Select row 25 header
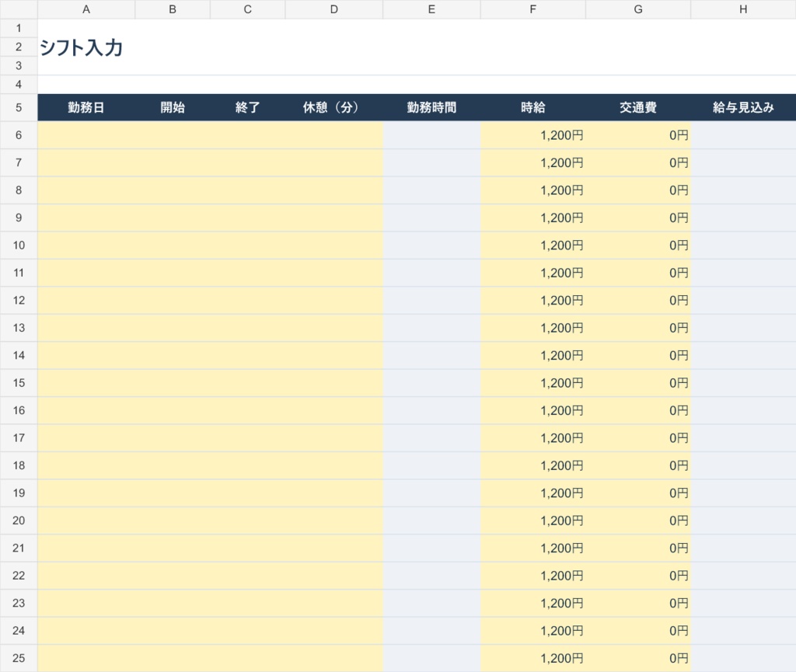 pyautogui.click(x=19, y=658)
